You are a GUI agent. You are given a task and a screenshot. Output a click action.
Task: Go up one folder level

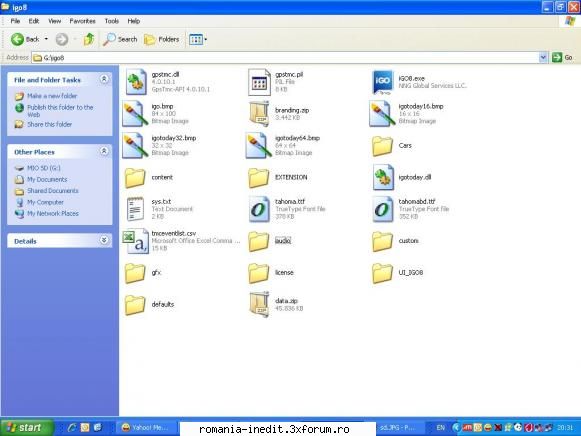point(89,39)
